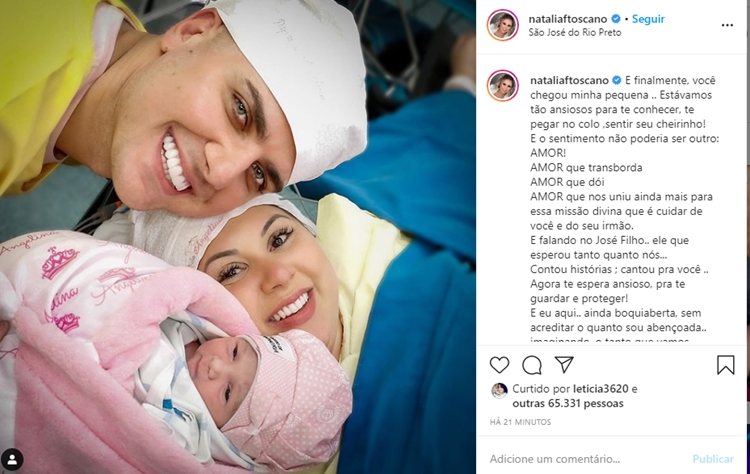
Task: Click the small liker avatar by Curtido por
Action: pos(499,391)
